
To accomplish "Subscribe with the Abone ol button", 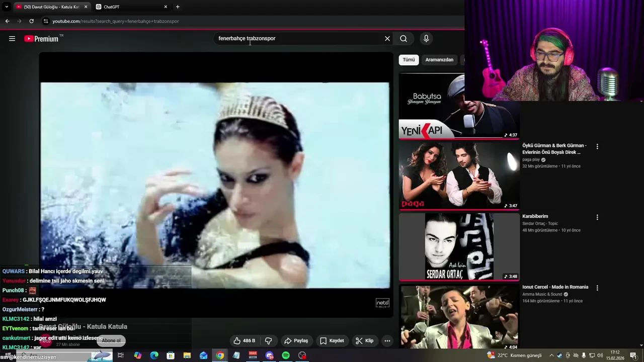I will [x=111, y=340].
